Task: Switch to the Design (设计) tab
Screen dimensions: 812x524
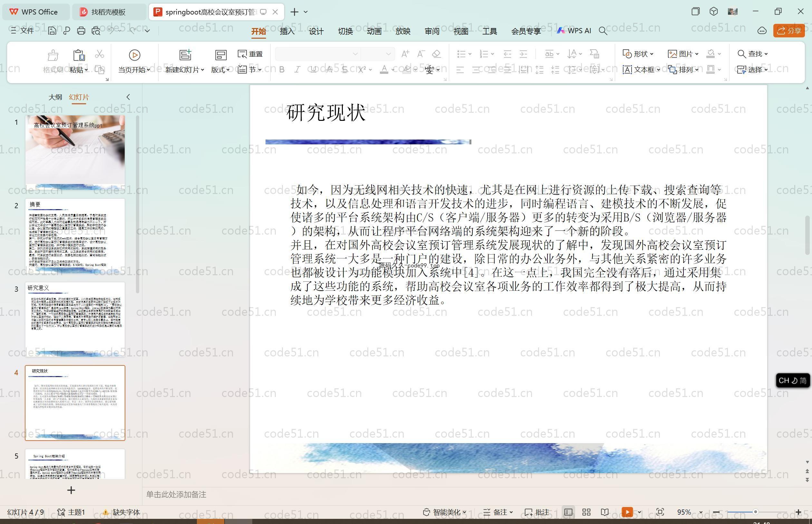Action: tap(316, 31)
